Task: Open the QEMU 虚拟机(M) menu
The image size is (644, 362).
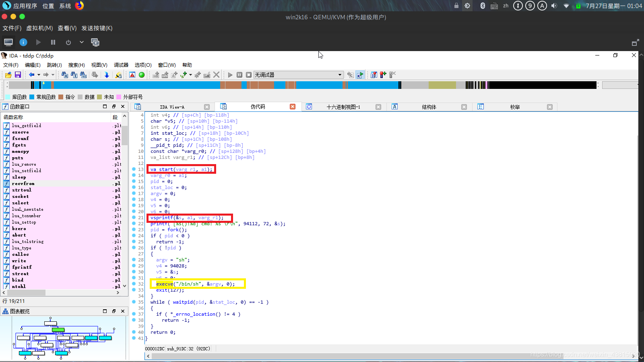Action: click(x=39, y=28)
